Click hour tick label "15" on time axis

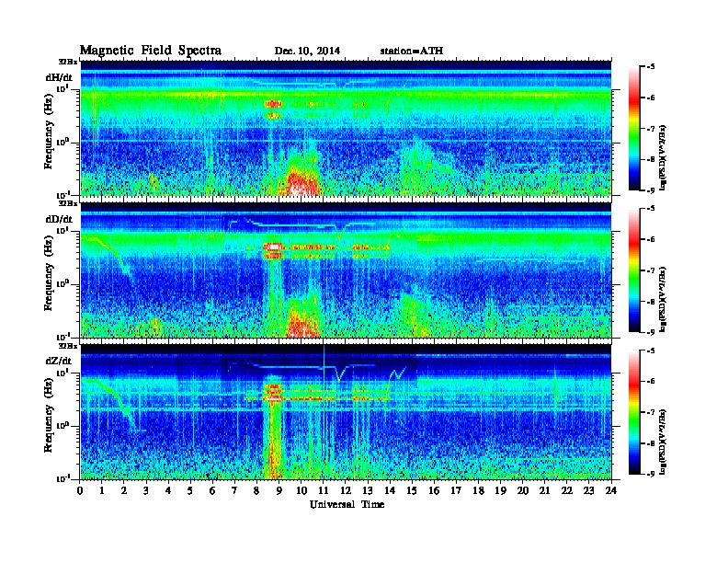(x=413, y=490)
